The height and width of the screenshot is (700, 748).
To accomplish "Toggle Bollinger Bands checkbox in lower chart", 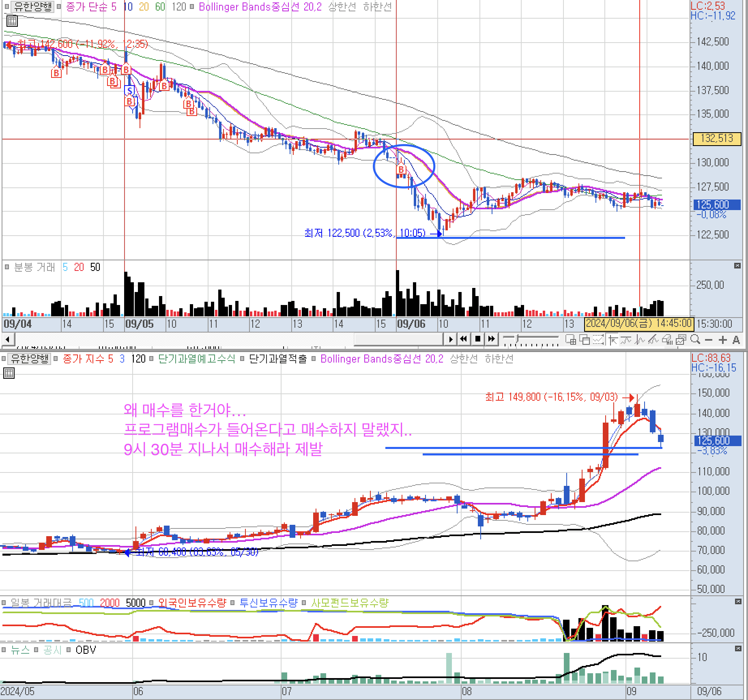I will (314, 359).
